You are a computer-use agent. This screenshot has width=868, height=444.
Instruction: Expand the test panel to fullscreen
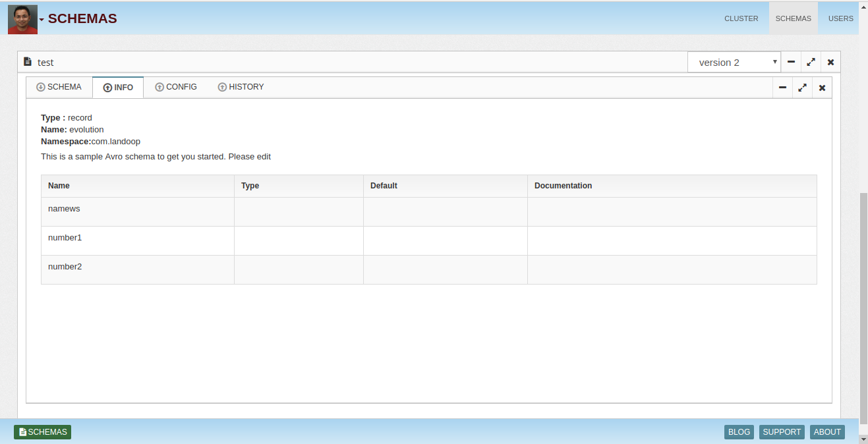(x=811, y=62)
